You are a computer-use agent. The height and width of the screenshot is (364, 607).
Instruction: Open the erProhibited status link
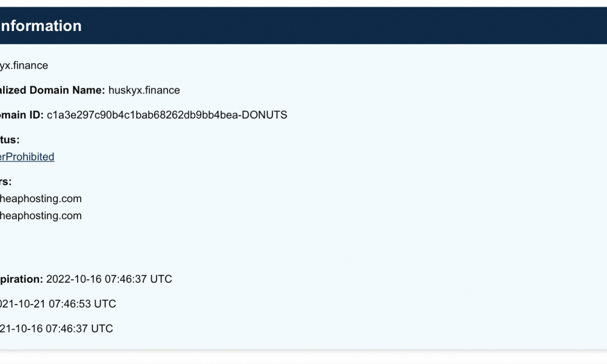click(27, 157)
